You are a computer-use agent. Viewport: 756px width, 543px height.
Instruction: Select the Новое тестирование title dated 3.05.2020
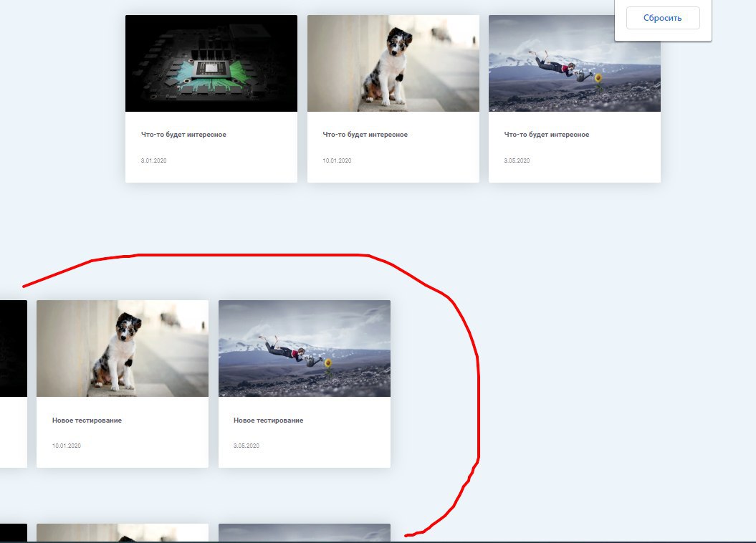tap(268, 420)
